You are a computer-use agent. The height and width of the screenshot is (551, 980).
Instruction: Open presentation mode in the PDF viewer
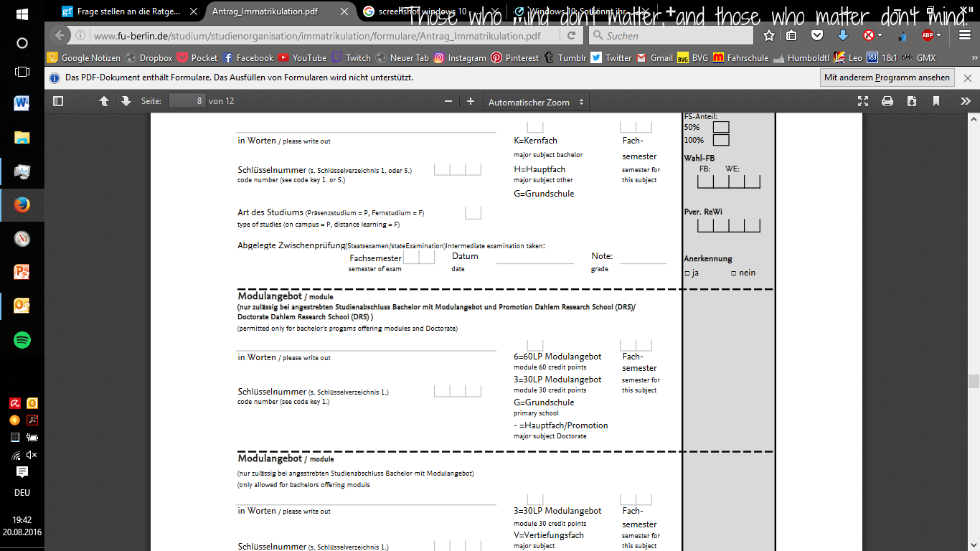tap(862, 101)
